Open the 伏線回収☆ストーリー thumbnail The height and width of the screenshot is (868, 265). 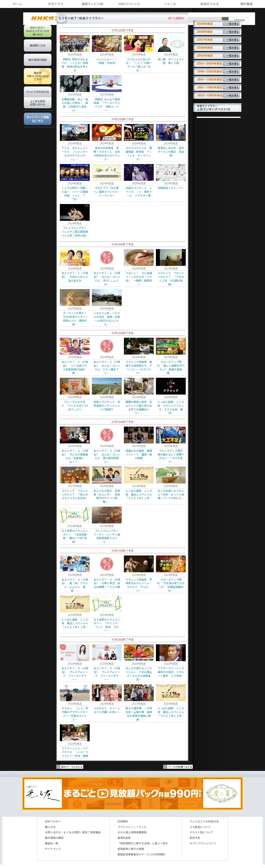[171, 173]
